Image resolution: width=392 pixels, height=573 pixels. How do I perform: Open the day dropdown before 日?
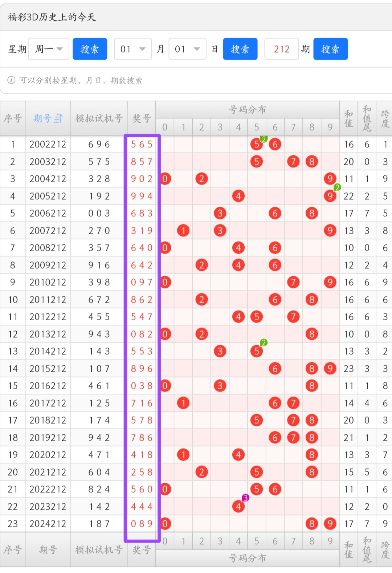pyautogui.click(x=187, y=49)
